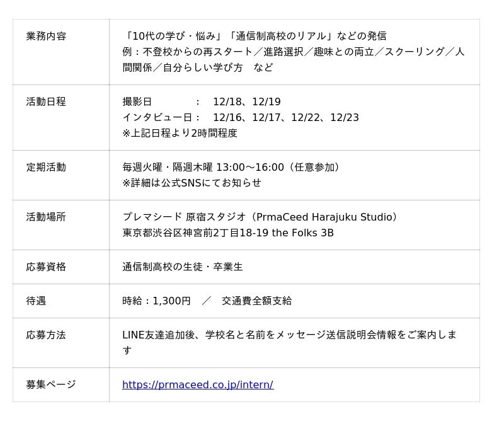Click the 通信制高校の生徒・卒業生 text
The width and height of the screenshot is (504, 421).
coord(183,267)
